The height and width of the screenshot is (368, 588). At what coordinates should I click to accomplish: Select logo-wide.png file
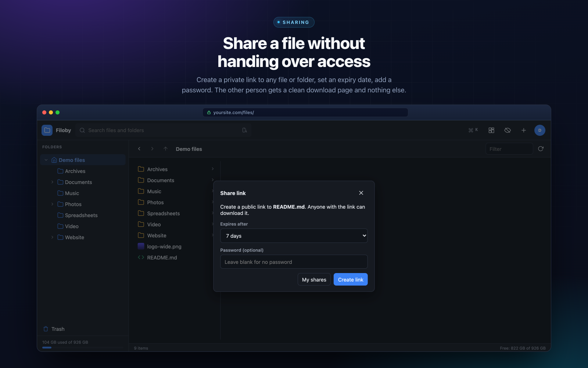click(176, 247)
